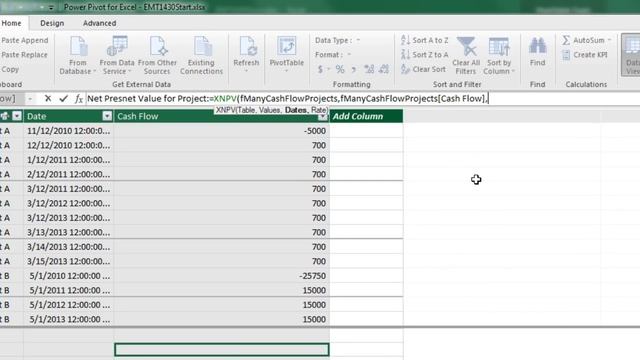Select date 3/13/2013 cell

(x=69, y=232)
